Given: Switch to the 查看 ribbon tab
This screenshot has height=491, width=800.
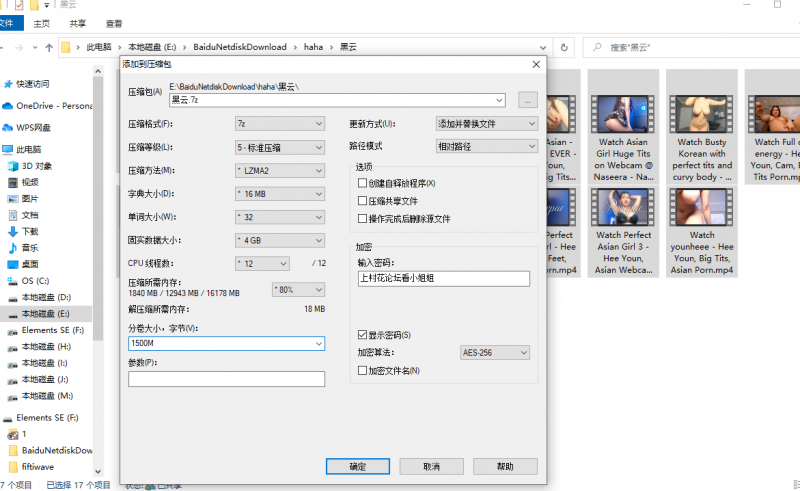Looking at the screenshot, I should point(114,23).
